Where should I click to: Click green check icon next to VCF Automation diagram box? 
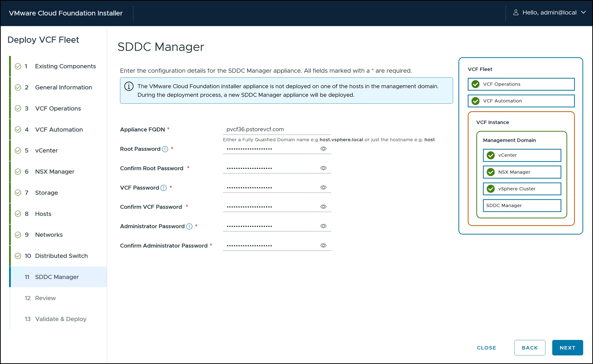pos(476,101)
